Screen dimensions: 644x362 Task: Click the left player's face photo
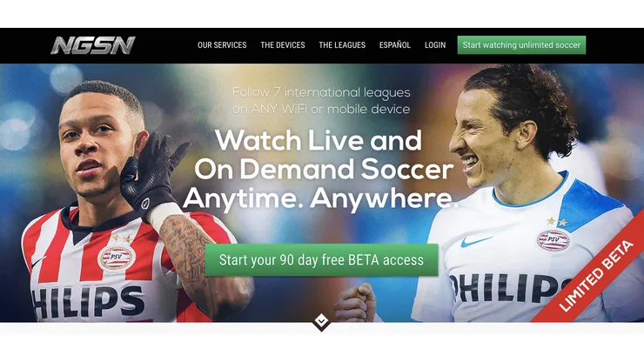98,140
